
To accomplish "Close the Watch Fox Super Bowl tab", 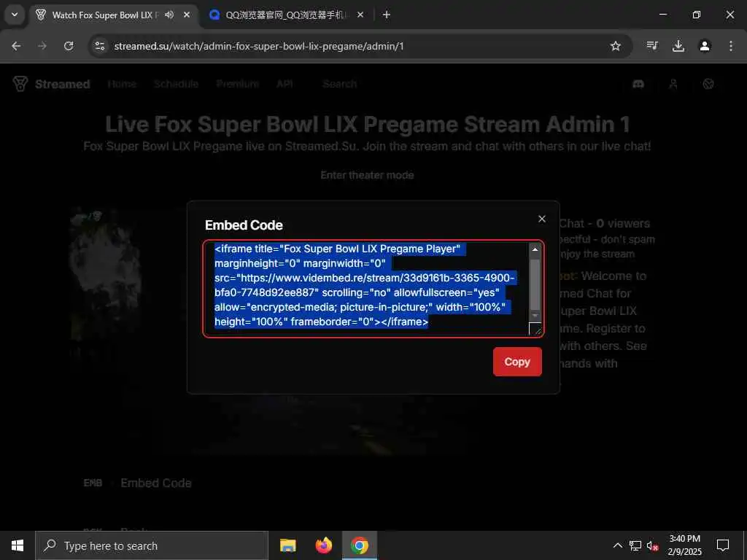I will [187, 15].
